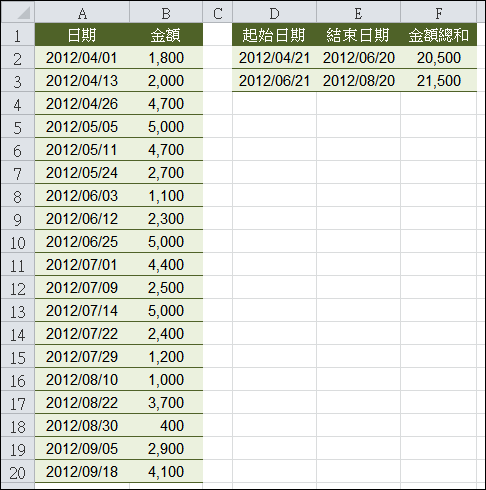This screenshot has height=490, width=486.
Task: Click amount cell 1,000
Action: [x=166, y=380]
